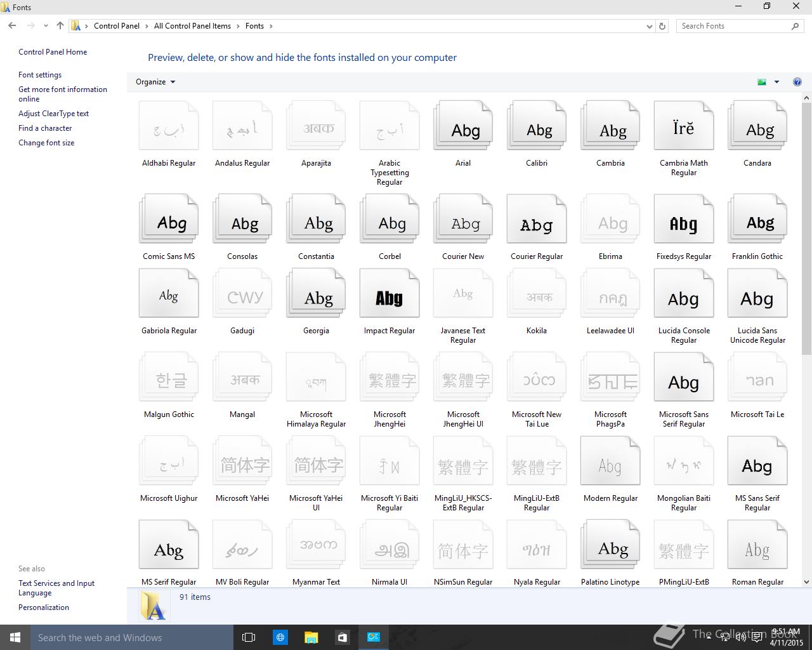Open the Store app on taskbar
812x650 pixels.
342,637
